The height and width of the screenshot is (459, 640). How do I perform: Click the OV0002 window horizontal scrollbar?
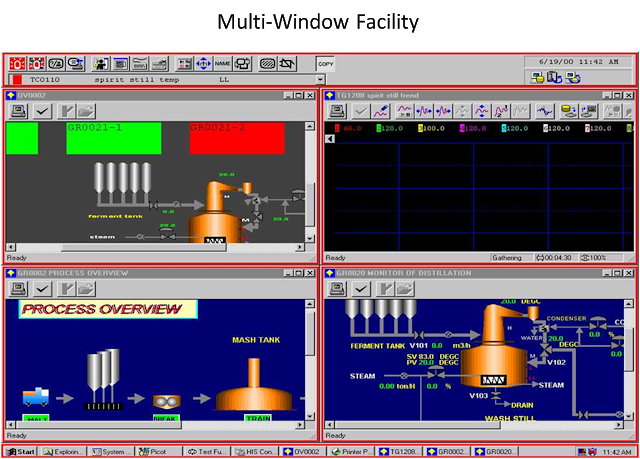tap(150, 246)
